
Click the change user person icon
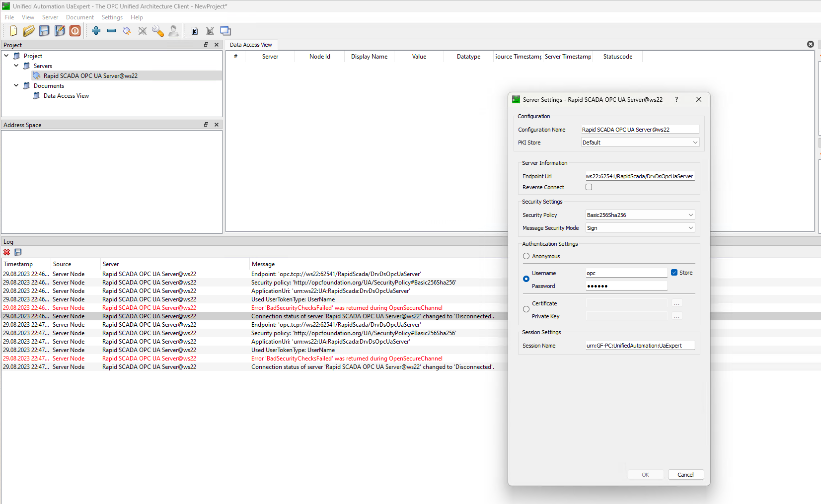tap(173, 31)
